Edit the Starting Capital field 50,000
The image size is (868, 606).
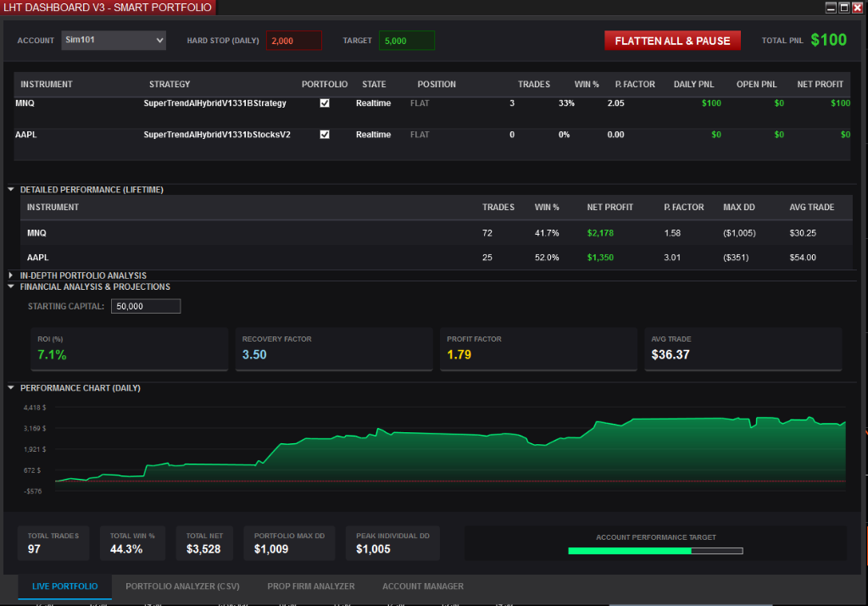coord(146,306)
